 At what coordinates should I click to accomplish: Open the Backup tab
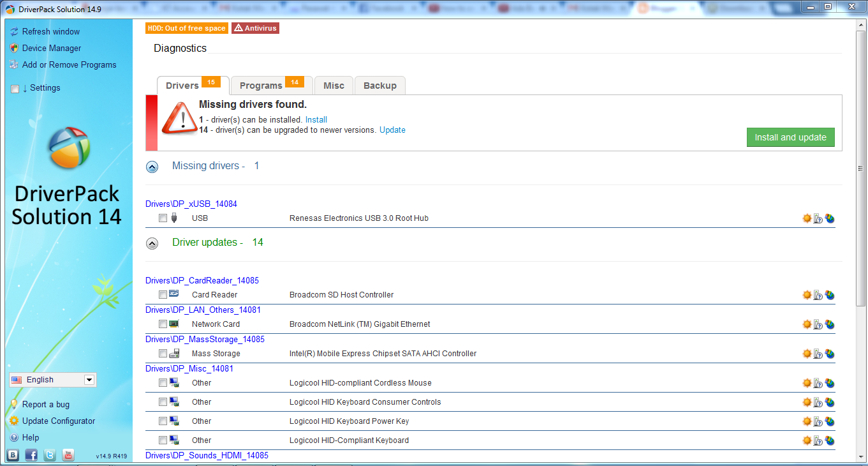(380, 85)
